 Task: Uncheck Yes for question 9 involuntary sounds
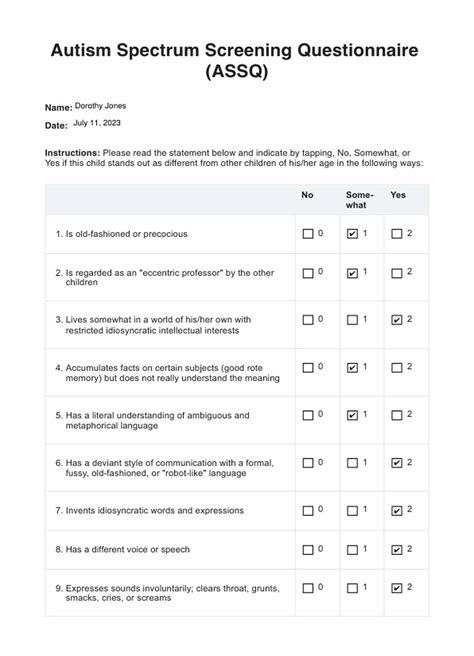(397, 588)
